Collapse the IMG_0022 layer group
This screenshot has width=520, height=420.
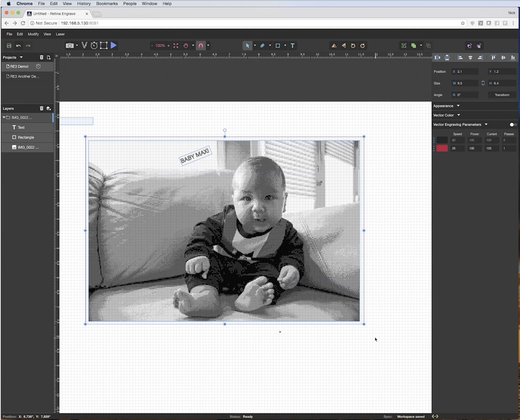coord(4,117)
